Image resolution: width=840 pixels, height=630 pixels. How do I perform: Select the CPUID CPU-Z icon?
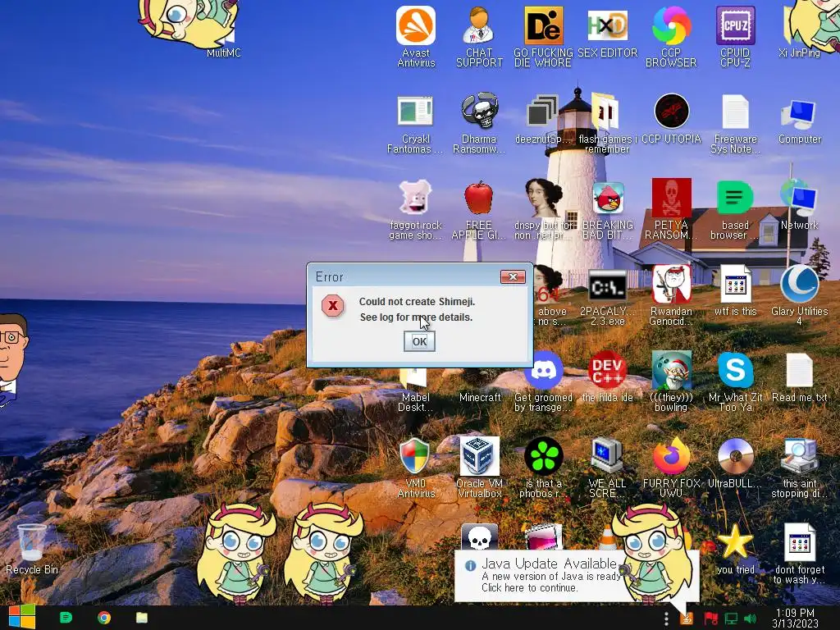[735, 36]
